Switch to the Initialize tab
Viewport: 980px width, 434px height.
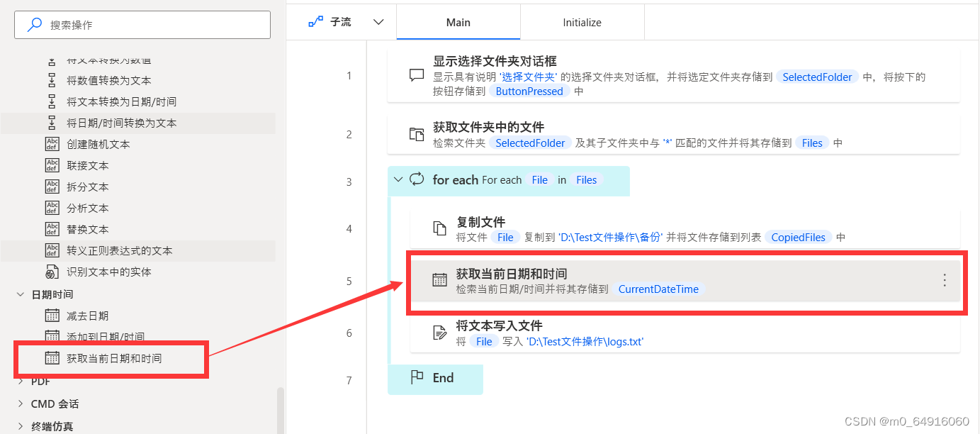(582, 22)
